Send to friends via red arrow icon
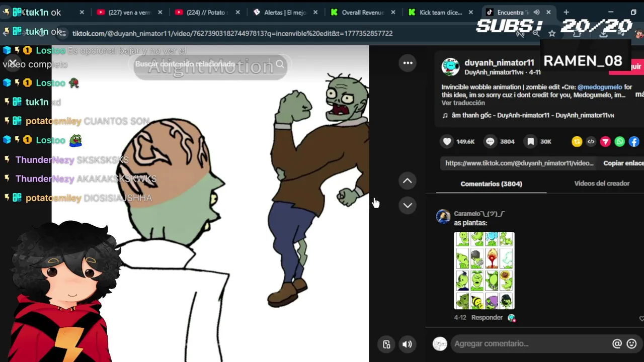The height and width of the screenshot is (362, 644). coord(605,142)
